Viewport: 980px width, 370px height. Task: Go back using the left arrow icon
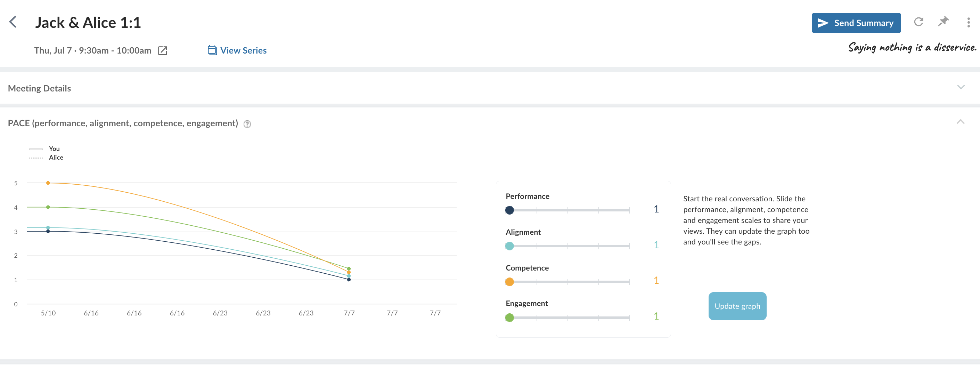coord(13,22)
